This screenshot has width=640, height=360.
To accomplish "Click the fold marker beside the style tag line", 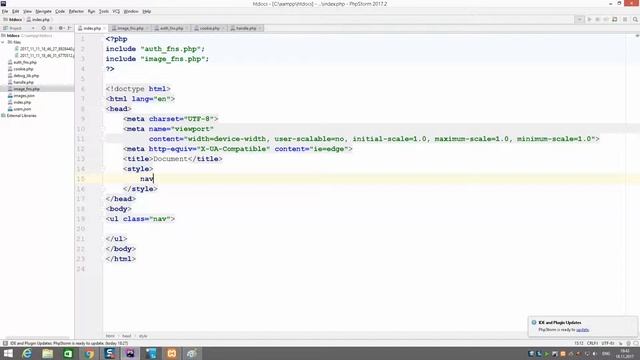I will [104, 169].
